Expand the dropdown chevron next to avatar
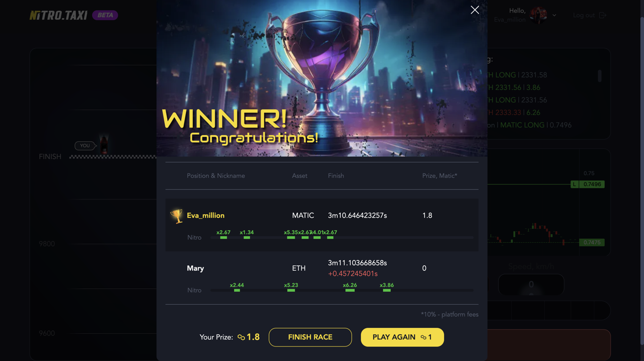Viewport: 644px width, 361px height. pos(554,16)
